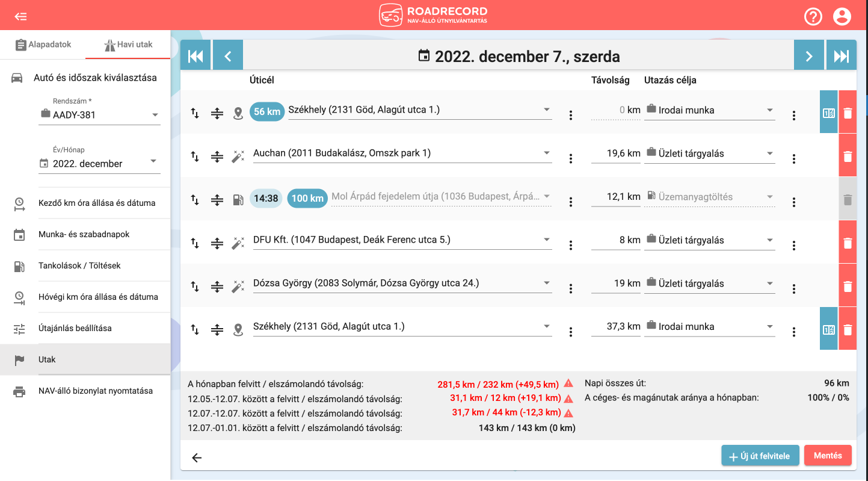Screen dimensions: 868x481
Task: Switch to Havi utak tab
Action: pyautogui.click(x=128, y=45)
